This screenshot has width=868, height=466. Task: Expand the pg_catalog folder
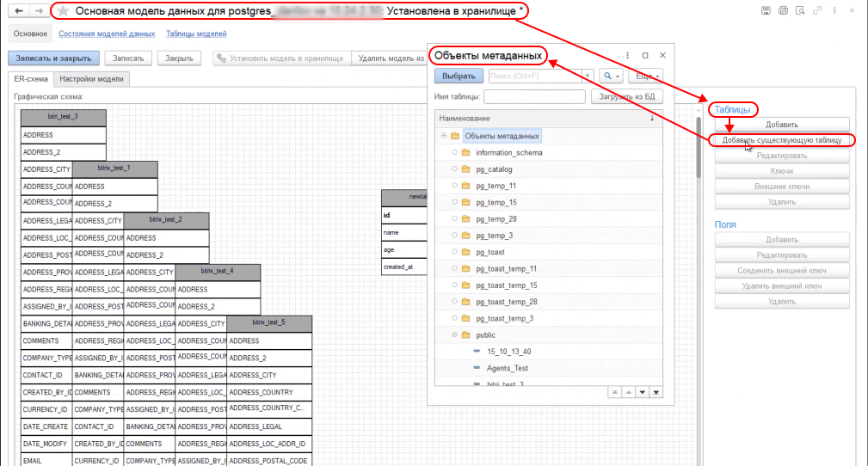pyautogui.click(x=454, y=169)
